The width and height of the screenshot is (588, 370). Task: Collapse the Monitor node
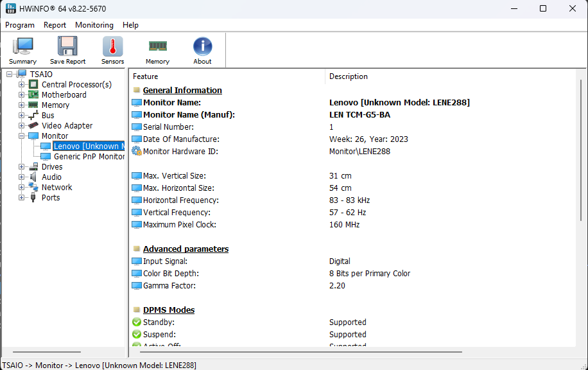(21, 136)
